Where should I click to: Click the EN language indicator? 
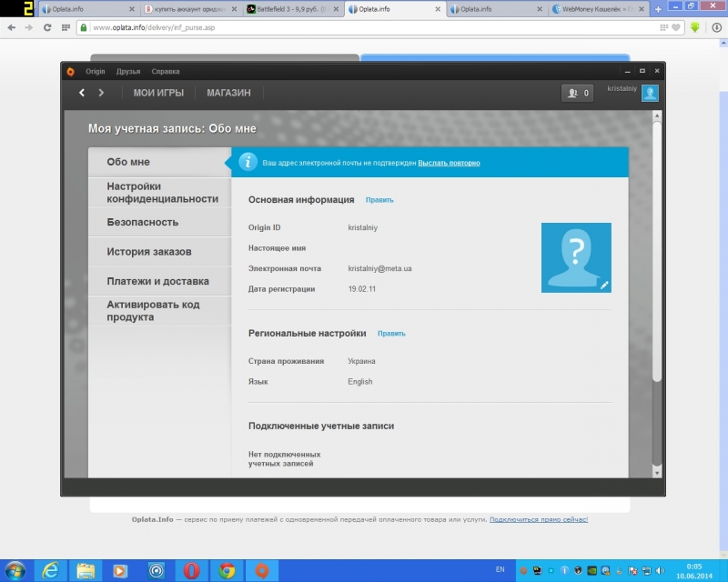click(x=500, y=569)
